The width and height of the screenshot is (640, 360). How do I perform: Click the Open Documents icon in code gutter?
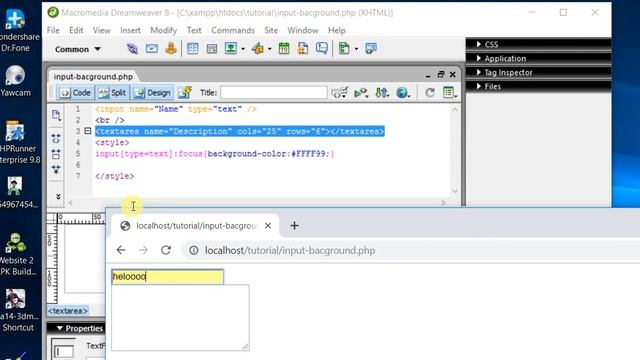56,116
